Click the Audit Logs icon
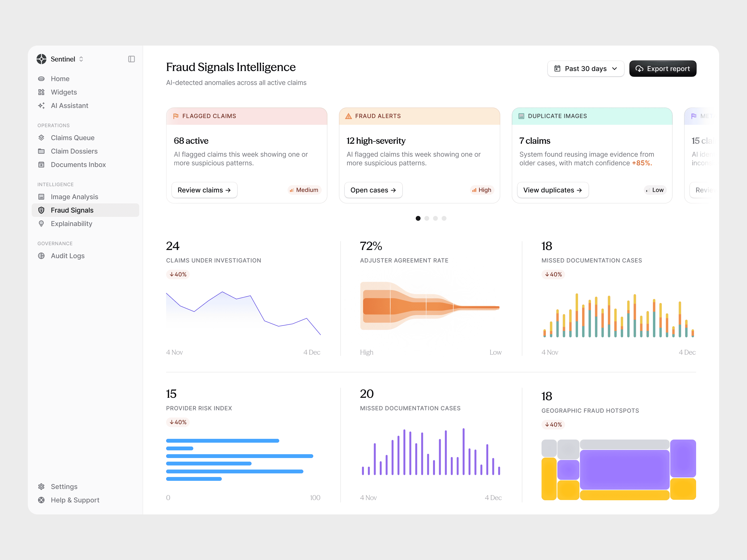The width and height of the screenshot is (747, 560). (x=42, y=256)
